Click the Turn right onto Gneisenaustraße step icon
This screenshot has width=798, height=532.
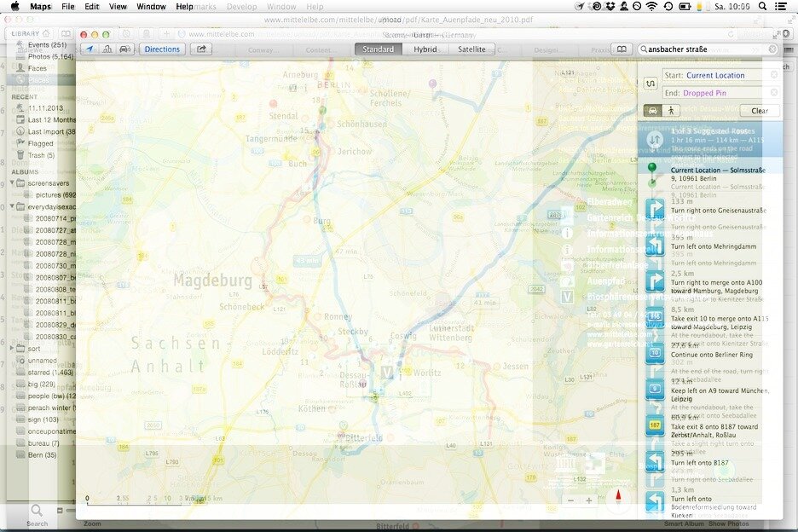point(655,211)
